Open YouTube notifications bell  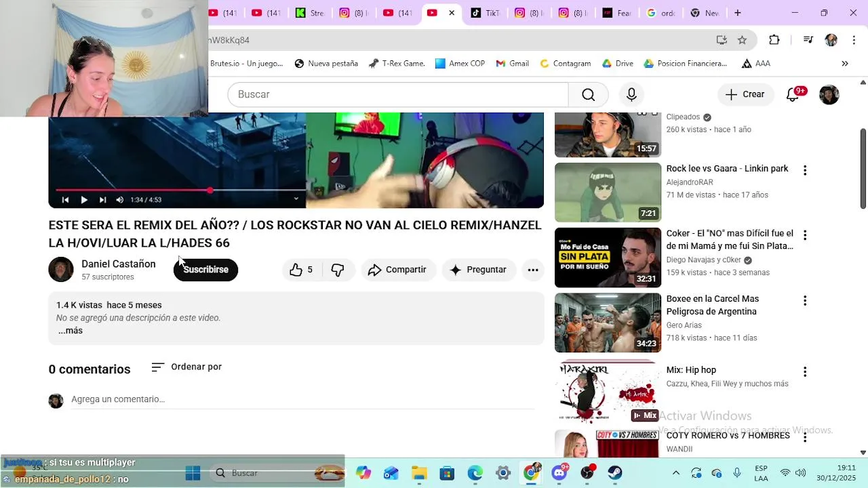(793, 95)
